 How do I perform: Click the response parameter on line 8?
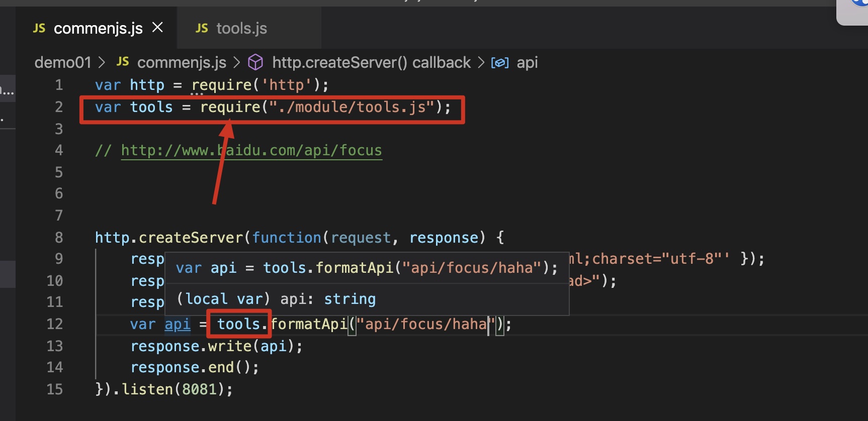[444, 237]
